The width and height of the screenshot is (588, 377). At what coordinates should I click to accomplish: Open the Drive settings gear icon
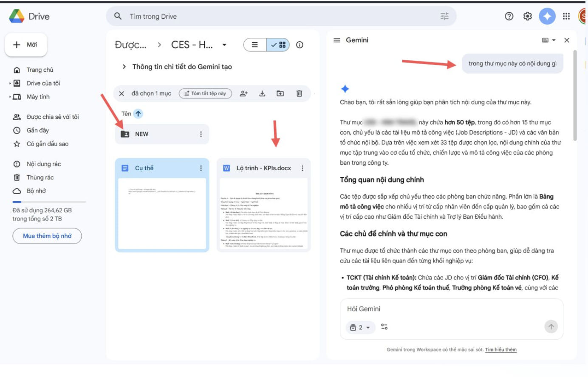(527, 16)
